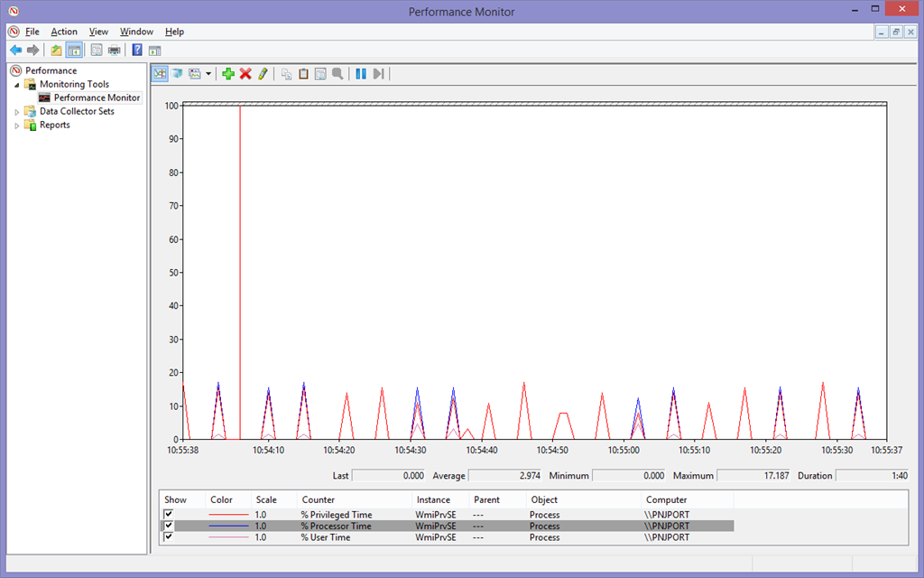The height and width of the screenshot is (578, 924).
Task: Select the % Processor Time counter row
Action: pyautogui.click(x=448, y=527)
